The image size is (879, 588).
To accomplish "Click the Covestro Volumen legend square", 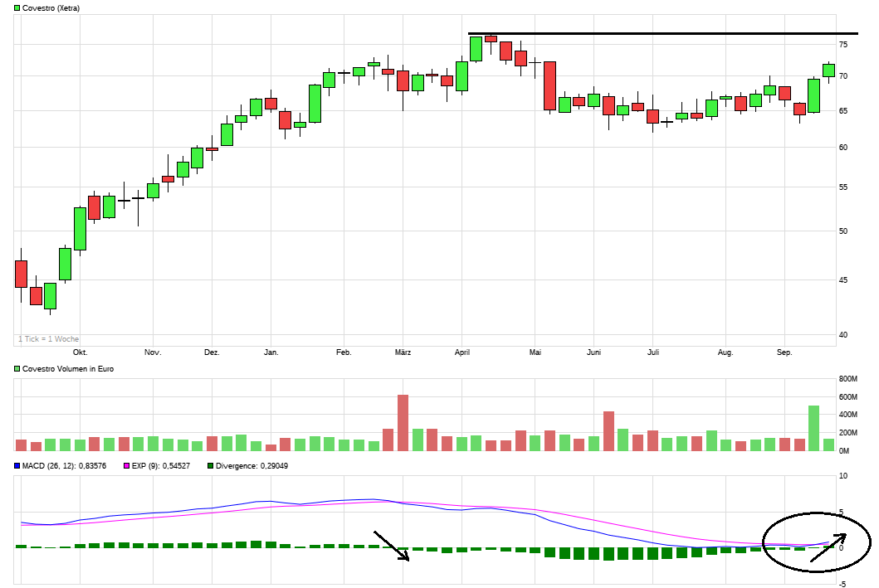I will tap(17, 369).
